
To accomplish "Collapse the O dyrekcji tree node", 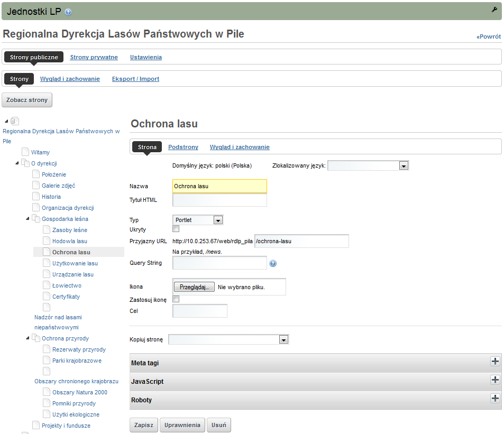I will click(x=17, y=163).
